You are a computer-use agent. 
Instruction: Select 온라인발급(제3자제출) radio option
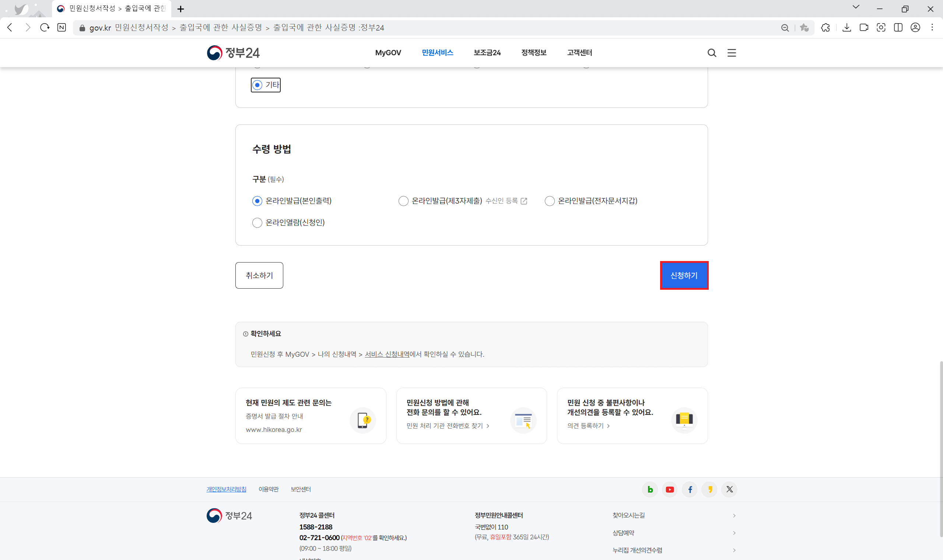pyautogui.click(x=403, y=201)
